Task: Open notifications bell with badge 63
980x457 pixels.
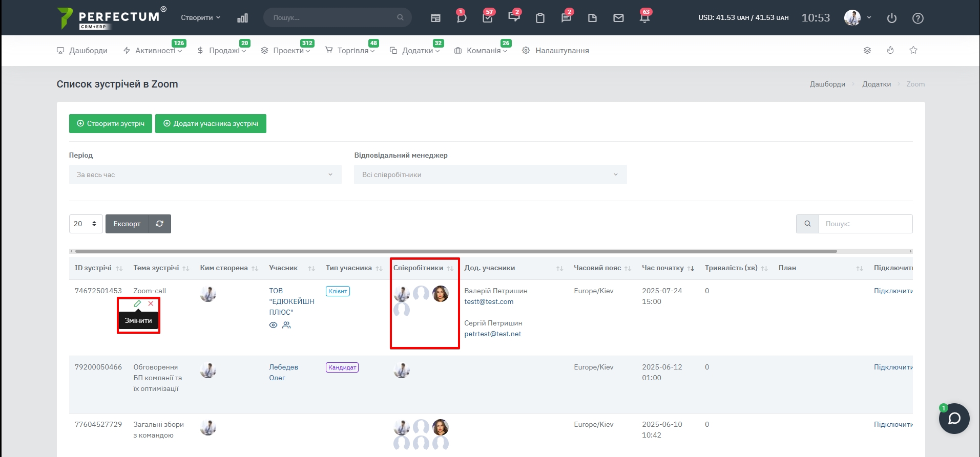Action: pos(645,17)
